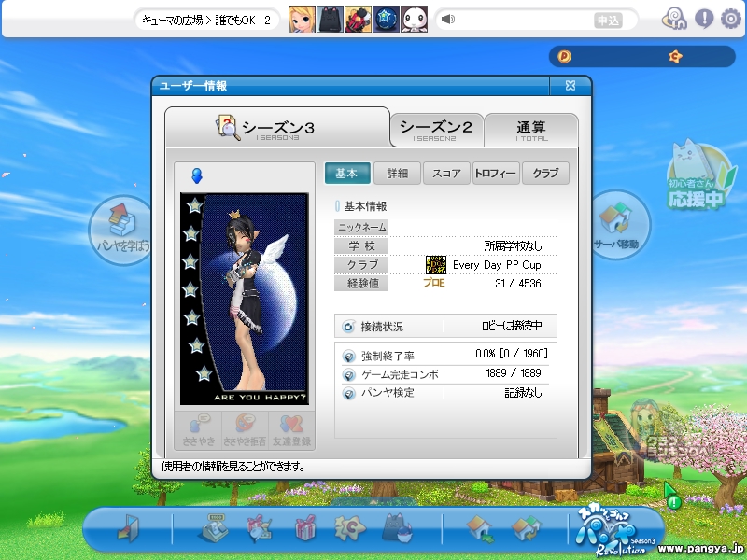Screen dimensions: 747x560
Task: Click the 1889 / 1889 combo value
Action: 514,372
